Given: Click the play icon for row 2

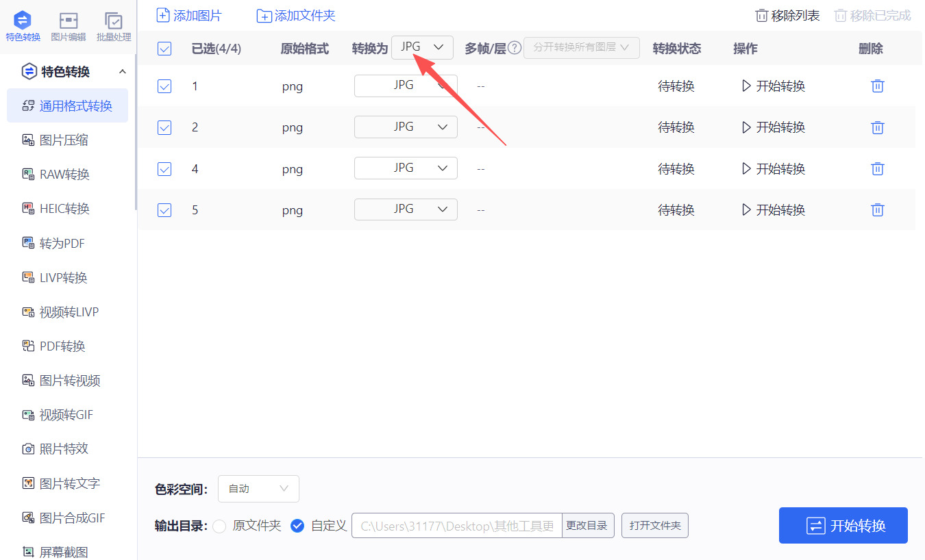Looking at the screenshot, I should (x=746, y=127).
